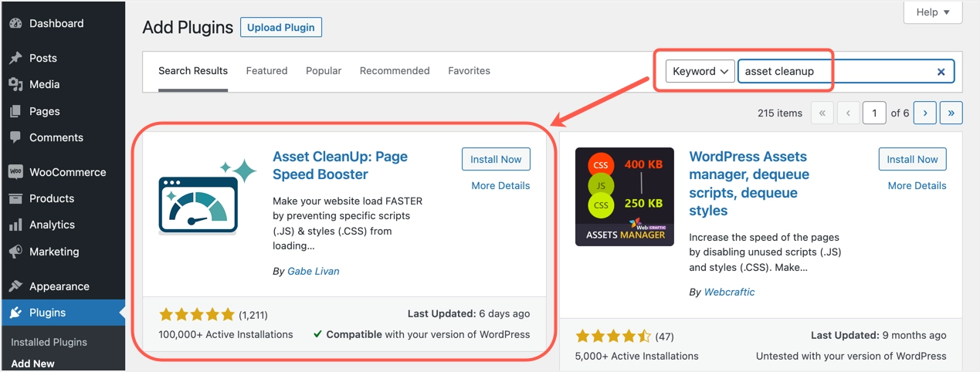
Task: Clear the plugin search field
Action: click(941, 72)
